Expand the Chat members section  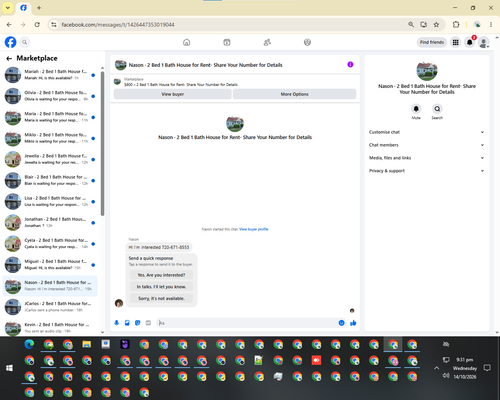(426, 145)
